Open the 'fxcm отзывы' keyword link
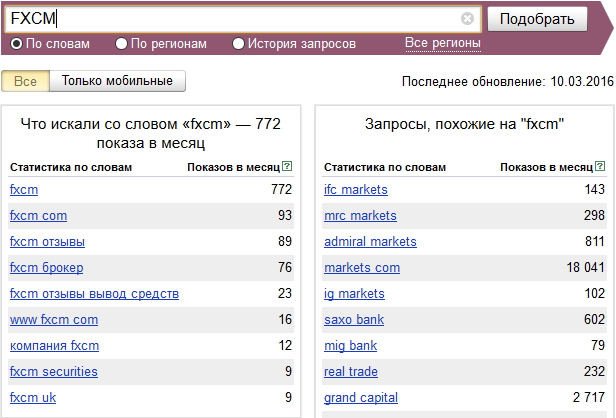 (47, 242)
